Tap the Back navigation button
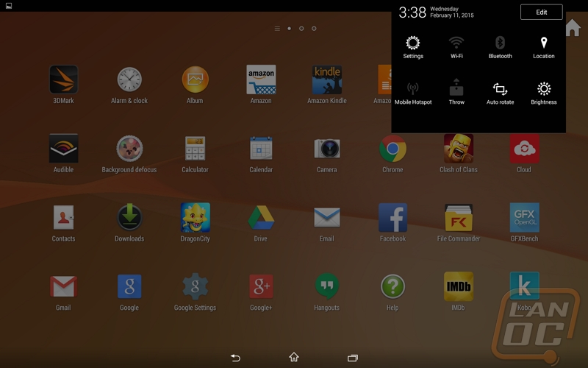 (235, 358)
